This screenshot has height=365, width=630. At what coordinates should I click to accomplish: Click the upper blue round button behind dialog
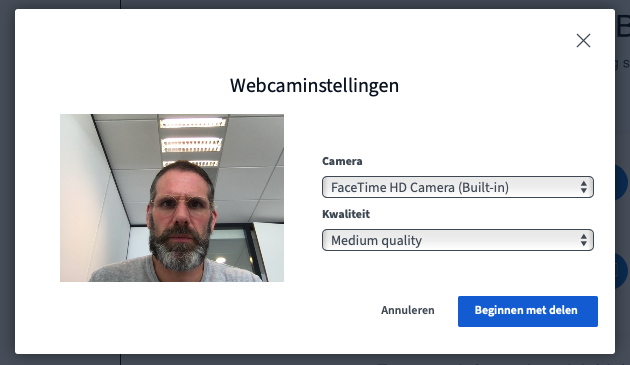point(622,182)
